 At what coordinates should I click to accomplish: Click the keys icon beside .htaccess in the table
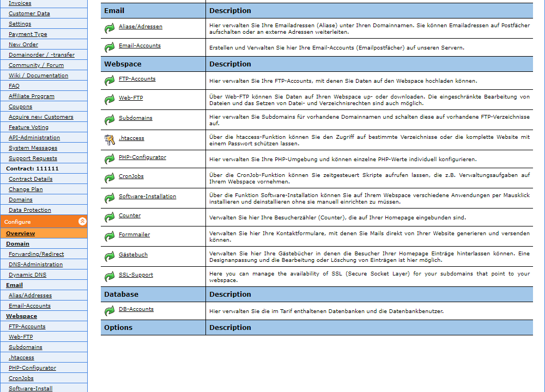pos(110,140)
